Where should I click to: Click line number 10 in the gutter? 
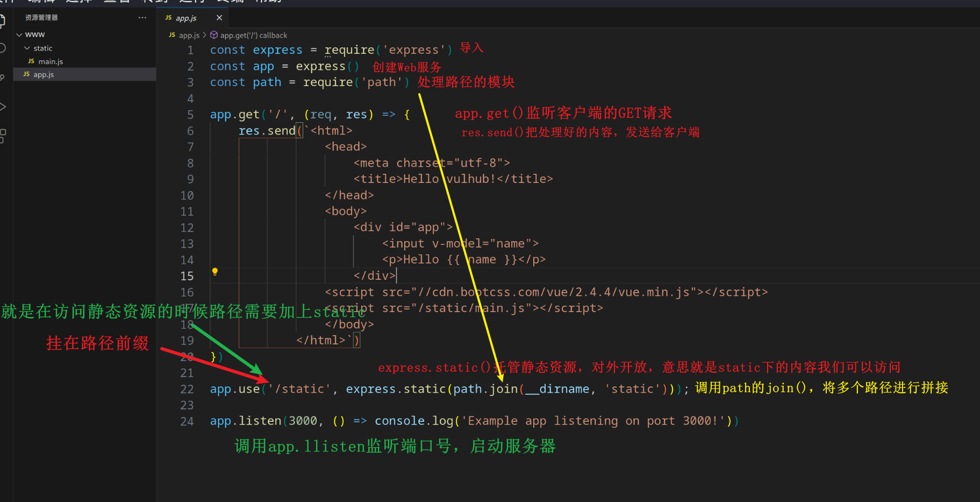coord(187,195)
